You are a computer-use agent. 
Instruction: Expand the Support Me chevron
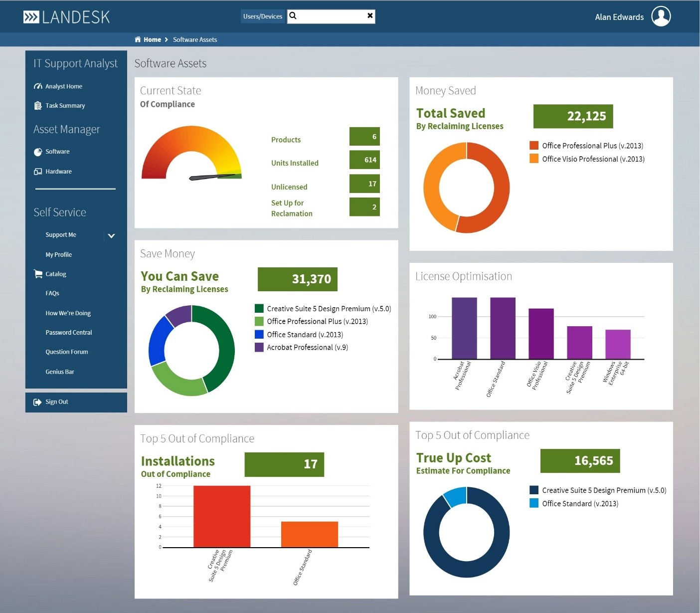(111, 235)
